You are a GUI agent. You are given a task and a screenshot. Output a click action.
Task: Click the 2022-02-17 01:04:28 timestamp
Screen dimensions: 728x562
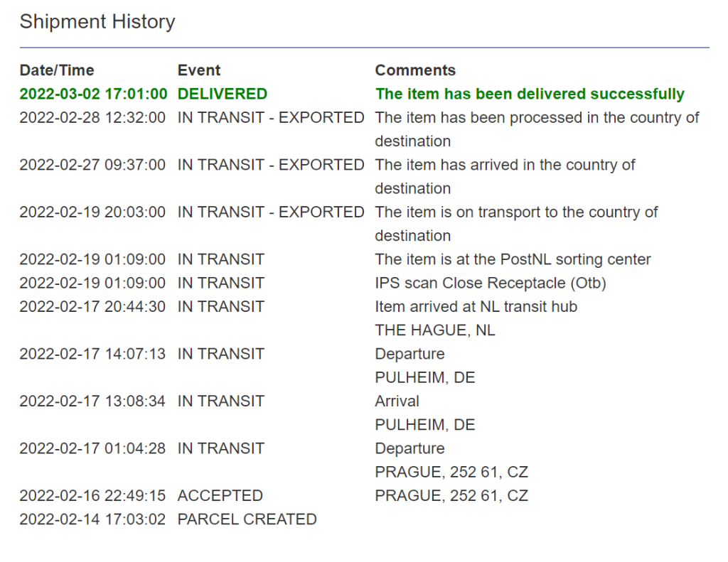(x=93, y=448)
